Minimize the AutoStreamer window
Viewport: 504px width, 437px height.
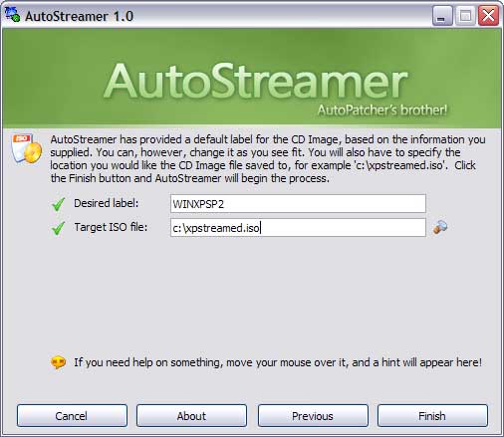[442, 16]
